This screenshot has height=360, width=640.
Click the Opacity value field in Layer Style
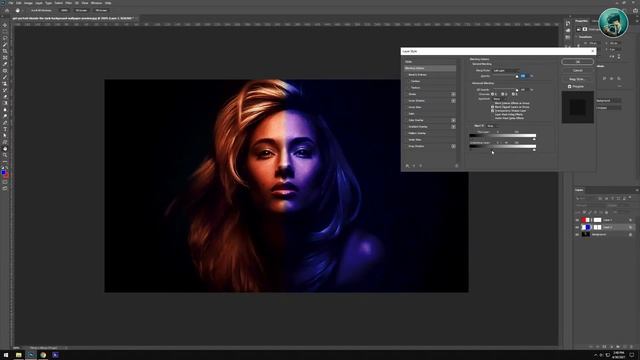tap(523, 76)
